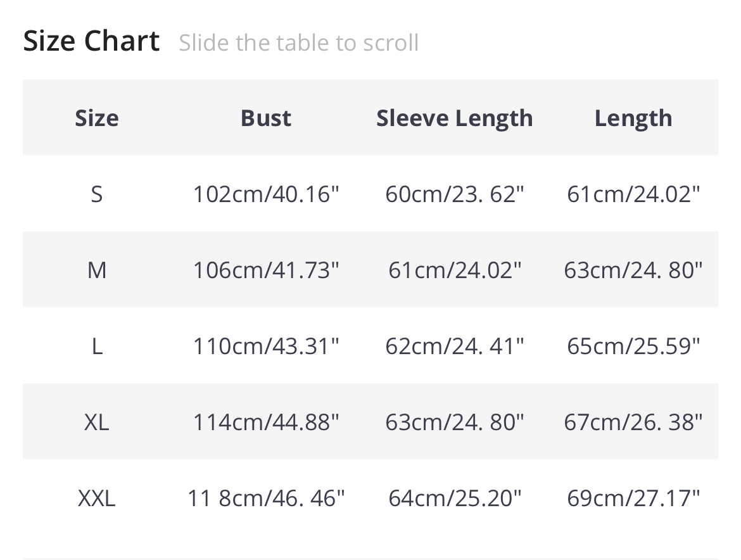
Task: Select the Bust column header
Action: tap(266, 118)
